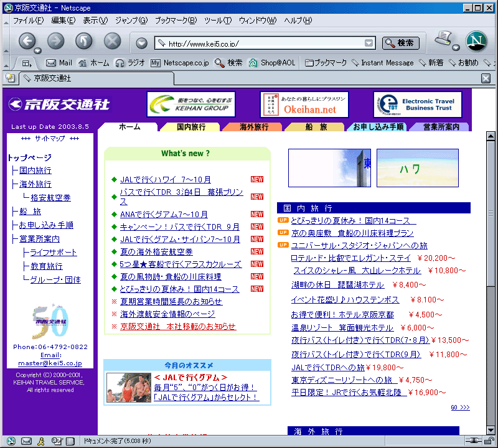This screenshot has width=498, height=448.
Task: Open the ブックマーク menu in menu bar
Action: (176, 21)
